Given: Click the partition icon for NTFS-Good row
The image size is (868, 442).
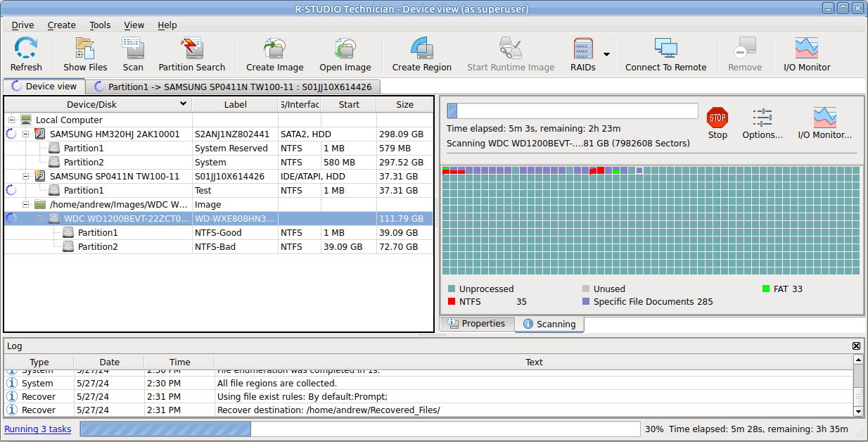Looking at the screenshot, I should click(68, 232).
